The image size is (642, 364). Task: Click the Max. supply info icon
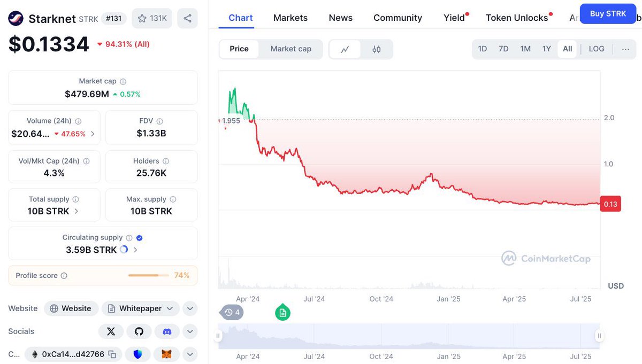(173, 199)
